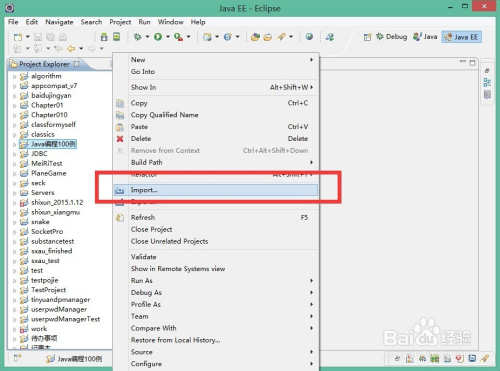Click the Outline view icon on right bar
The image size is (500, 371).
tap(487, 82)
